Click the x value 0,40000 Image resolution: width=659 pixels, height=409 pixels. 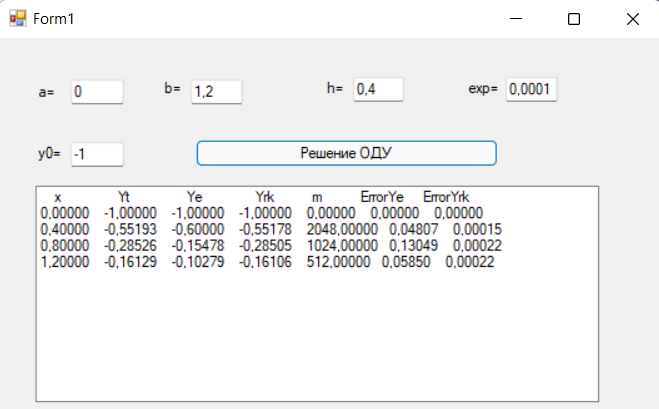65,230
